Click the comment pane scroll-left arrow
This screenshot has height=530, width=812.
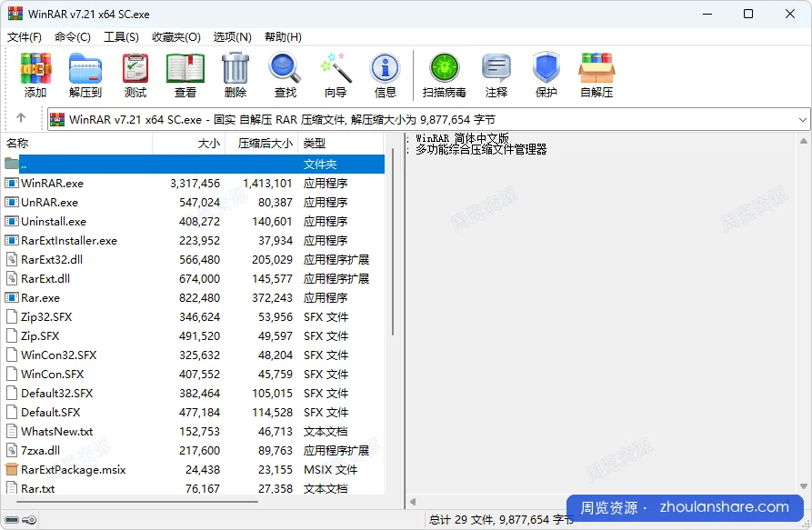[413, 502]
